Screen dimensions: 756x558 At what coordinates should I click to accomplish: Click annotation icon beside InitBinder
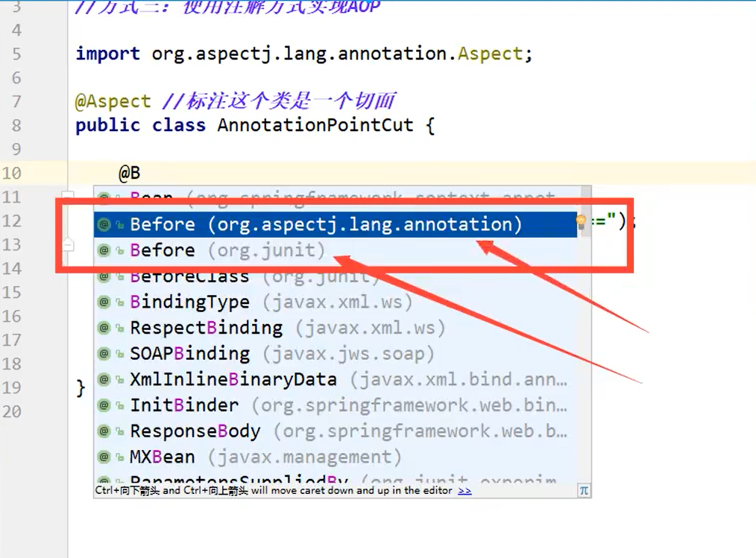(x=104, y=405)
